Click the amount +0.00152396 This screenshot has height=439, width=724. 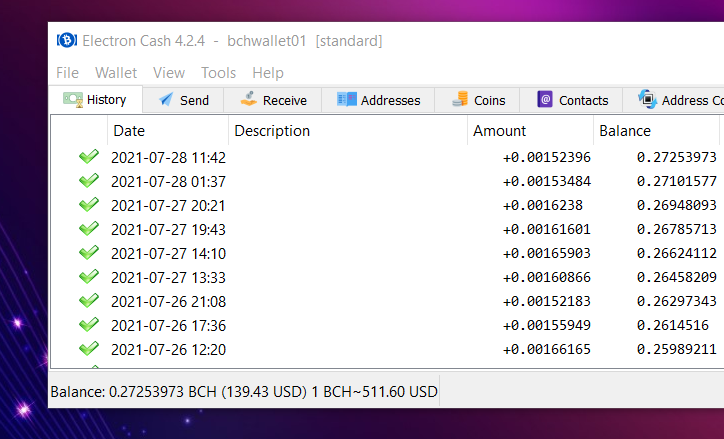click(547, 157)
